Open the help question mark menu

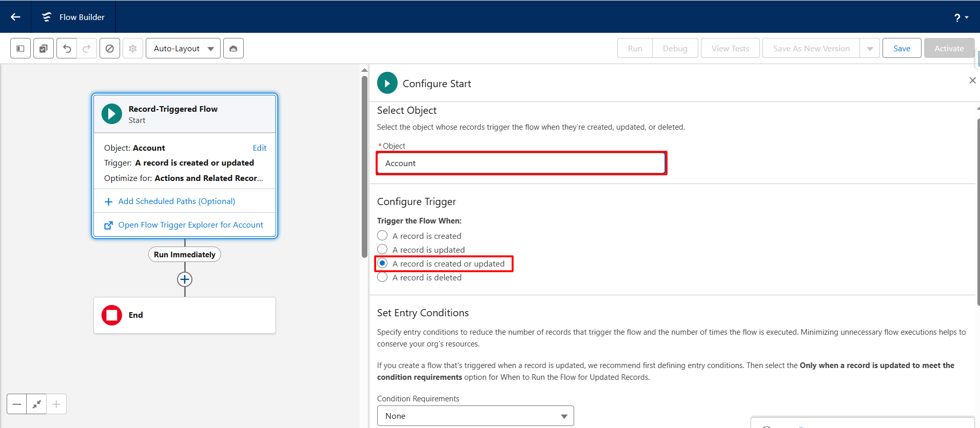(x=961, y=17)
